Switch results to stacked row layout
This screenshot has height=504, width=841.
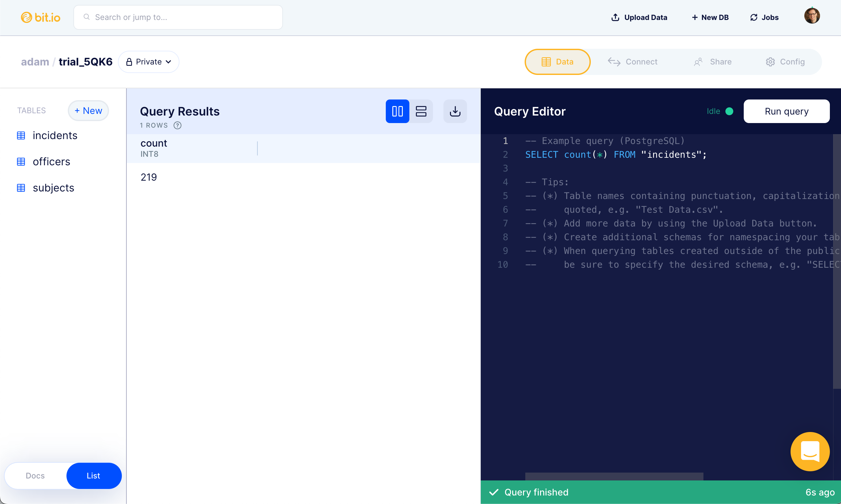click(421, 111)
